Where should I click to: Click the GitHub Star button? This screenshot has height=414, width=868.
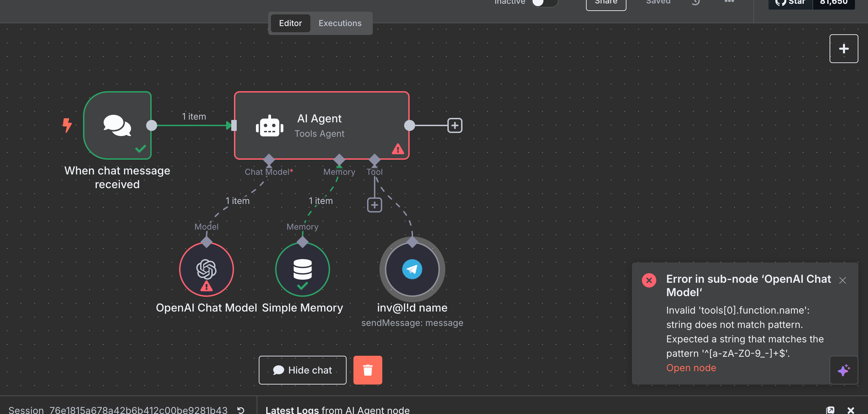tap(790, 3)
